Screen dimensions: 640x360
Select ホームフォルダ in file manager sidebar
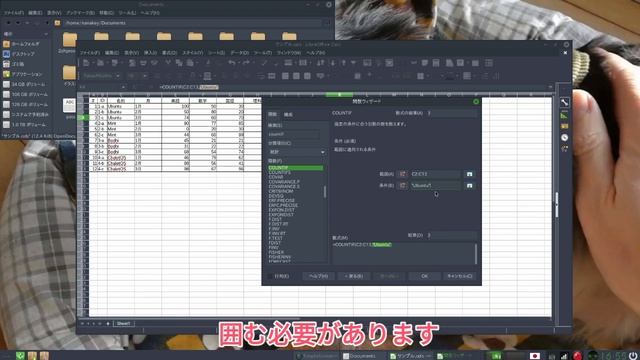click(22, 44)
